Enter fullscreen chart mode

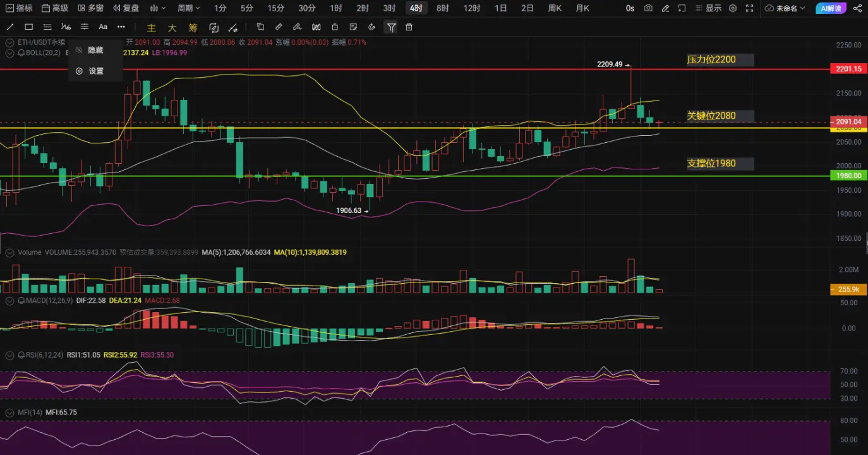(x=749, y=8)
